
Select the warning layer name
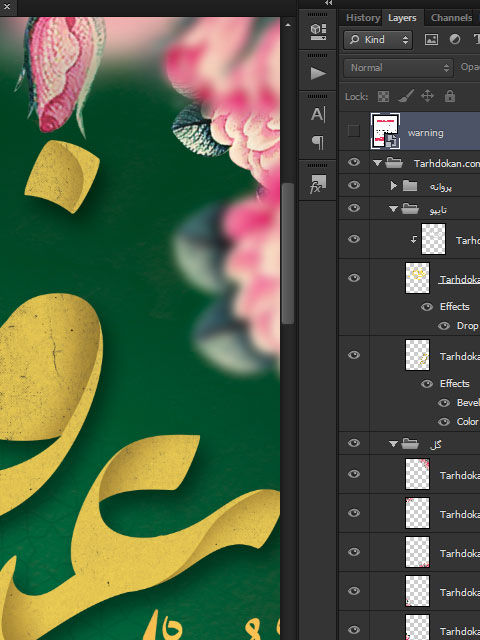point(425,133)
